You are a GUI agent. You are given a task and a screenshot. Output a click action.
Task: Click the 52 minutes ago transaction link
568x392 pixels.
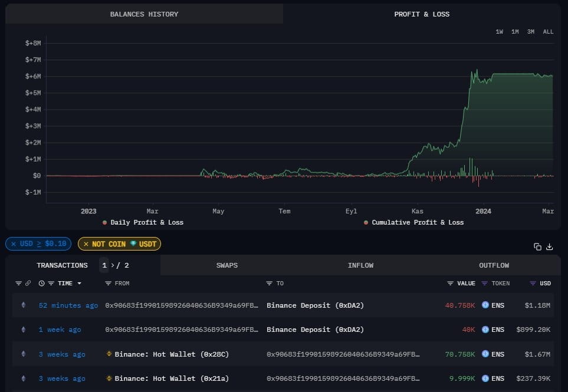[x=68, y=305]
